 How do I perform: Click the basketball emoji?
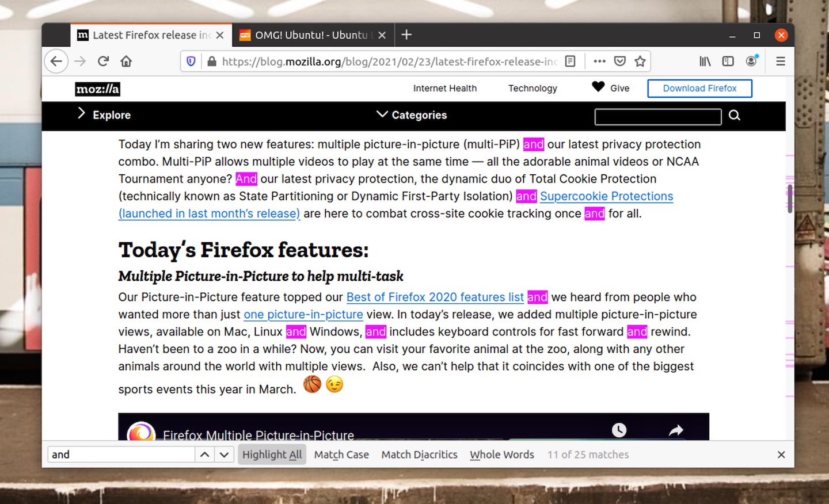click(312, 384)
